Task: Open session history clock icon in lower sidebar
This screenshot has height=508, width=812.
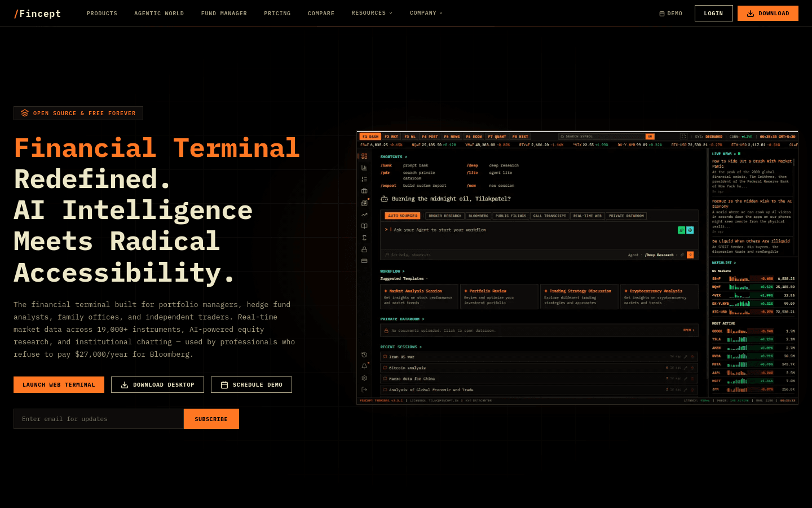Action: [x=364, y=354]
